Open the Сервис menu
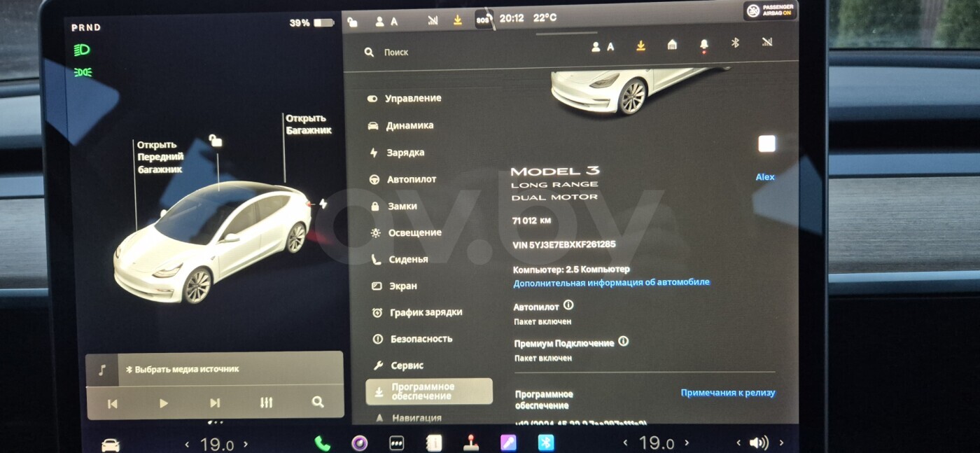980x453 pixels. [x=398, y=365]
